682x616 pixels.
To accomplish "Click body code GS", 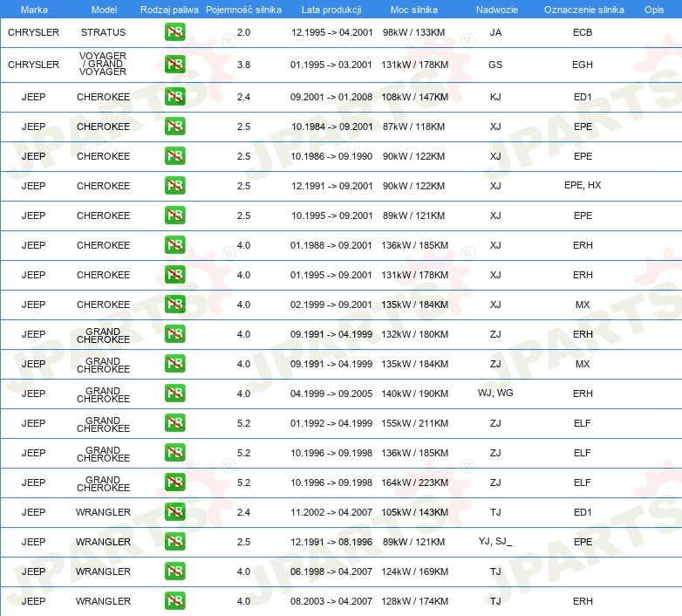I will pos(495,65).
